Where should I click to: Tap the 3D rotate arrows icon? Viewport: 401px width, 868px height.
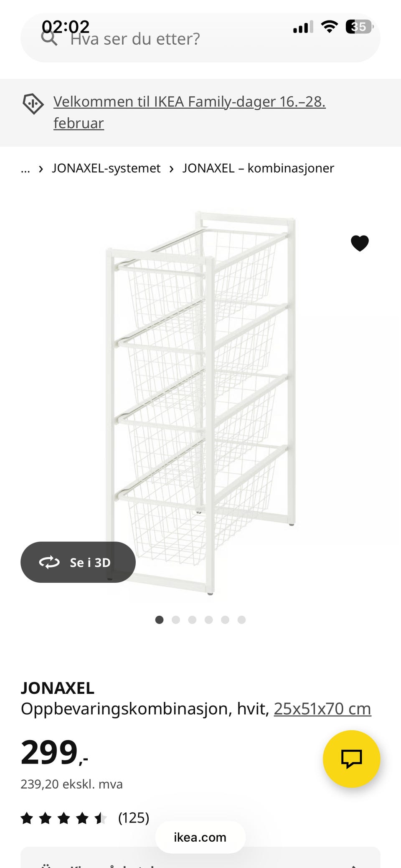pos(49,562)
